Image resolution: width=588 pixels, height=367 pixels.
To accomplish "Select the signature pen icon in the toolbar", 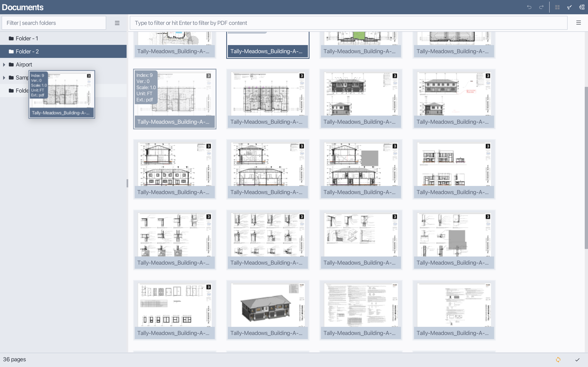I will pyautogui.click(x=569, y=7).
